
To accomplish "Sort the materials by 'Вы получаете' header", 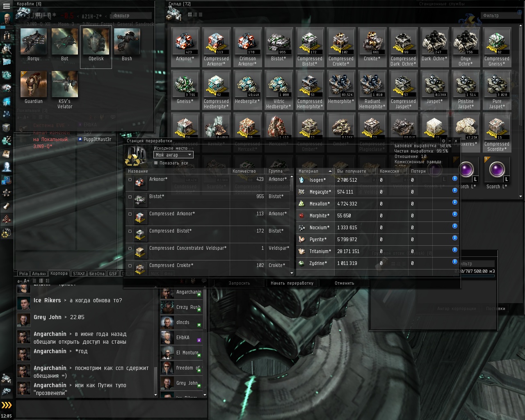I will [x=356, y=171].
